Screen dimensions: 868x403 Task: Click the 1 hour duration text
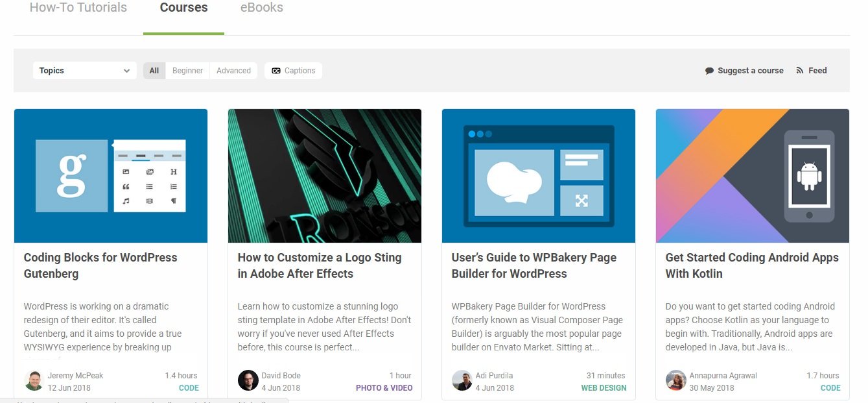point(401,376)
